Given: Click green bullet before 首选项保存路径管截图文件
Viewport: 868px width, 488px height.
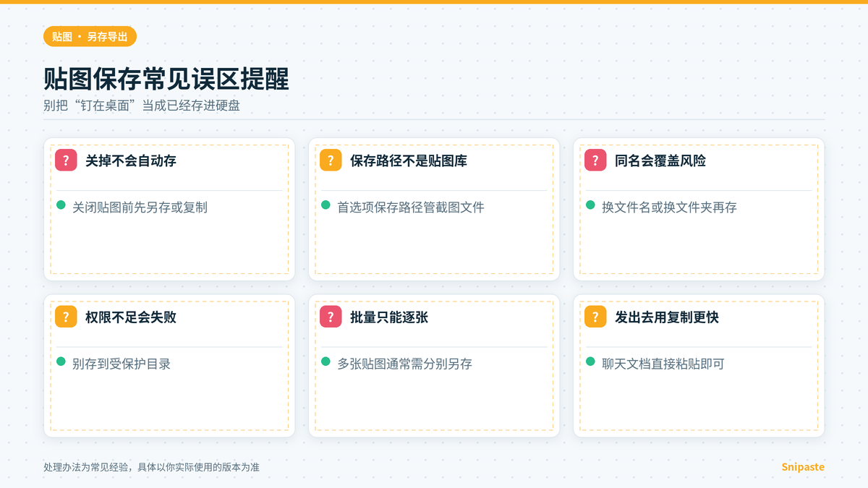Looking at the screenshot, I should (x=326, y=205).
